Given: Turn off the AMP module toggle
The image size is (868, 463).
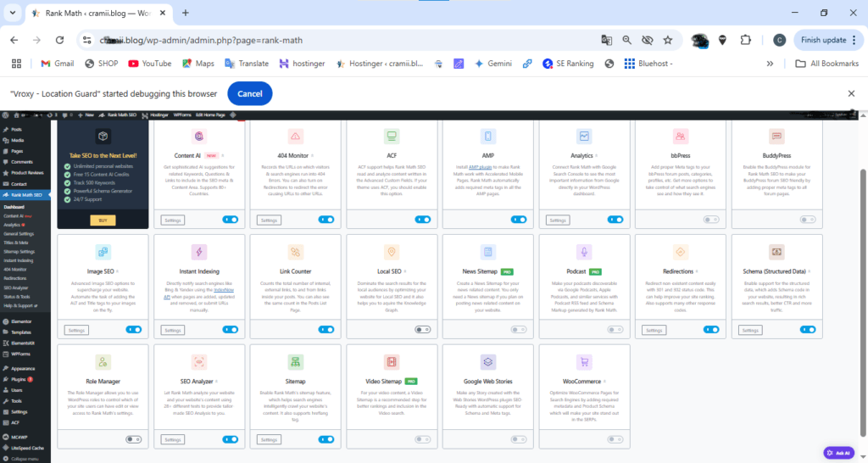Looking at the screenshot, I should (519, 220).
